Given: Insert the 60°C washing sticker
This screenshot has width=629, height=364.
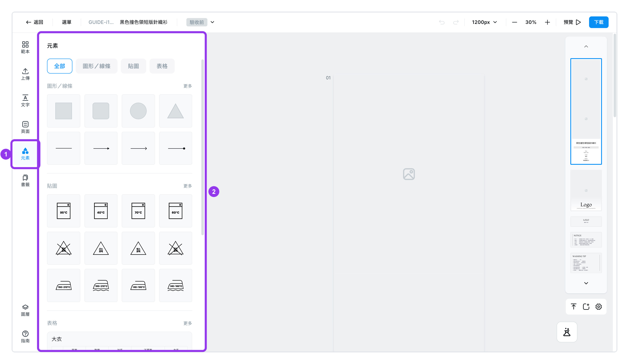Looking at the screenshot, I should pyautogui.click(x=176, y=211).
